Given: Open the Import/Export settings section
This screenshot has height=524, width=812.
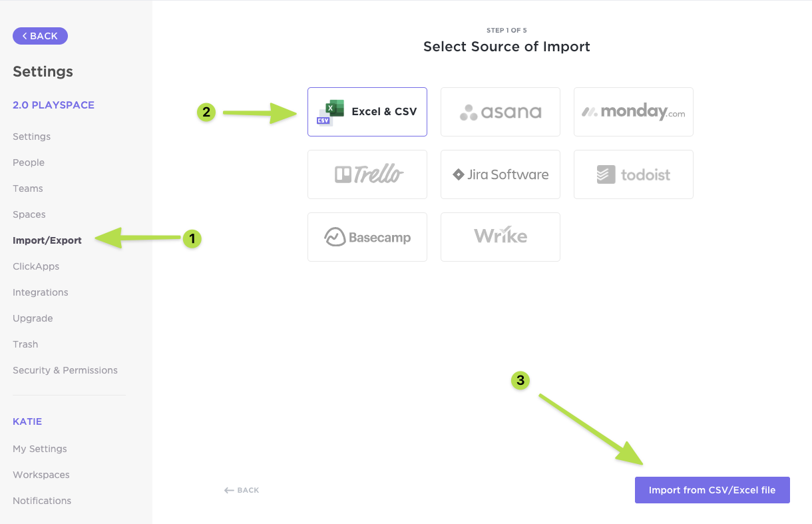Looking at the screenshot, I should 47,240.
